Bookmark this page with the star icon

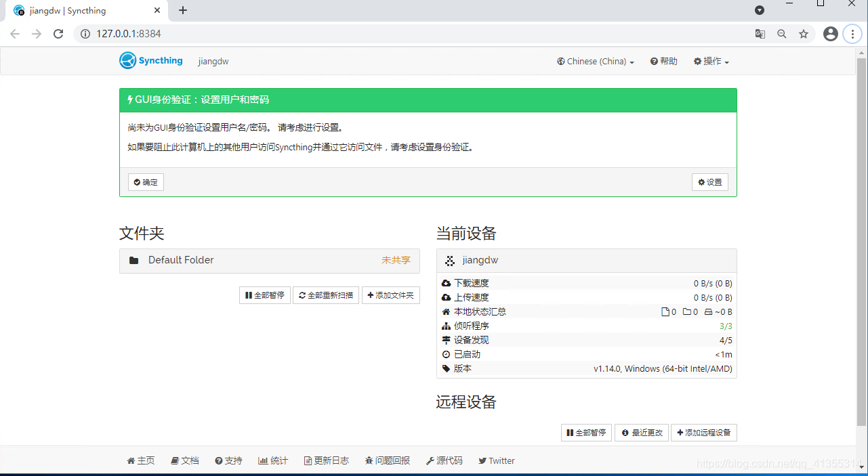(x=804, y=34)
